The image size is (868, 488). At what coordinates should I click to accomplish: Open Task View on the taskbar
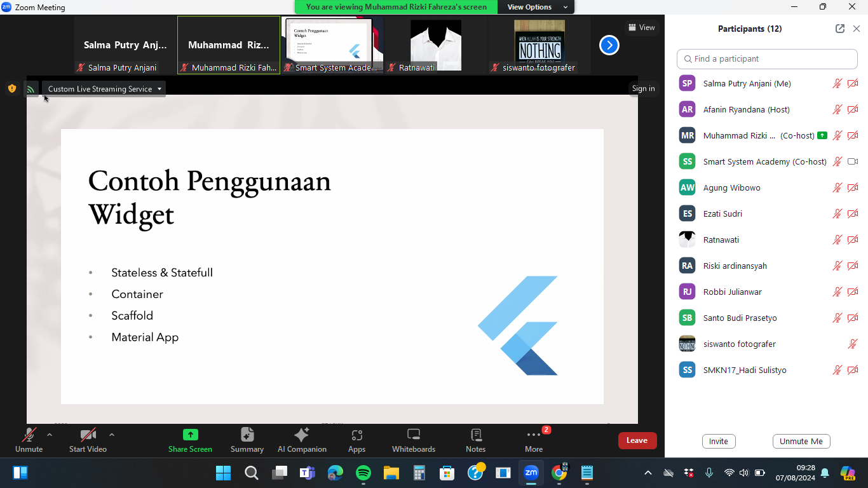pos(280,473)
